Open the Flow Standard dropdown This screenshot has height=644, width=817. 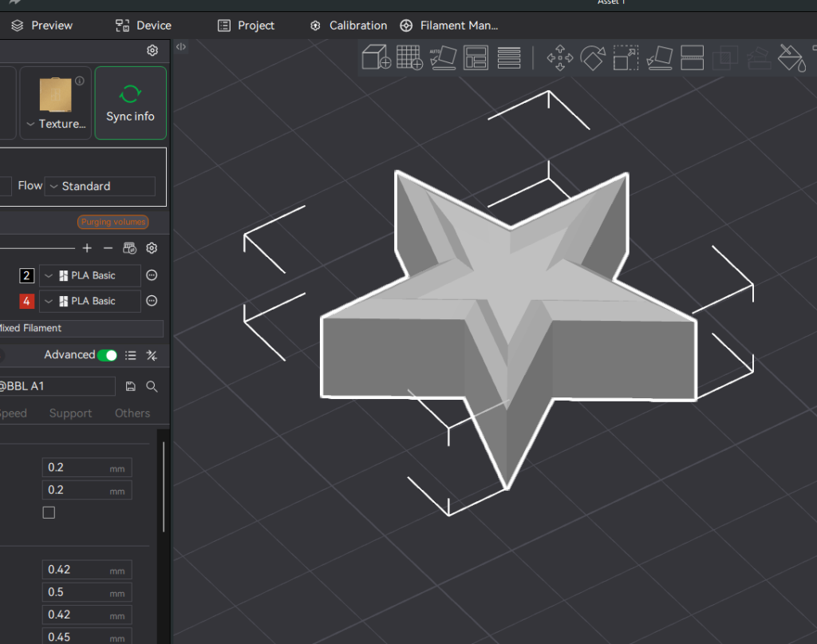pyautogui.click(x=100, y=186)
